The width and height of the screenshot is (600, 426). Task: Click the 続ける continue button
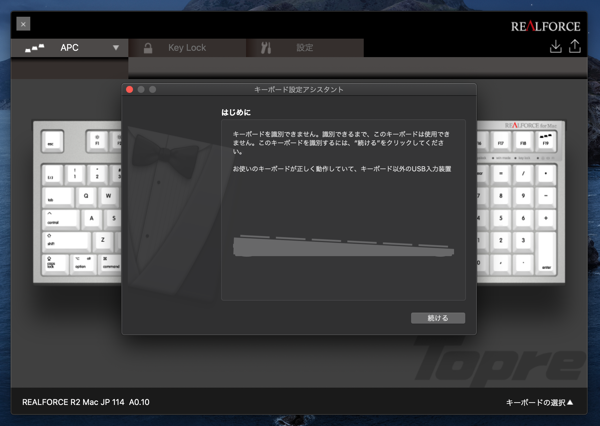click(x=438, y=318)
